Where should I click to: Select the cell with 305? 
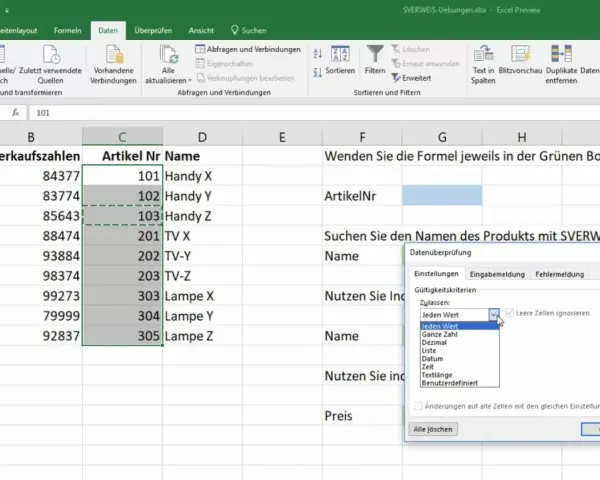pos(122,336)
